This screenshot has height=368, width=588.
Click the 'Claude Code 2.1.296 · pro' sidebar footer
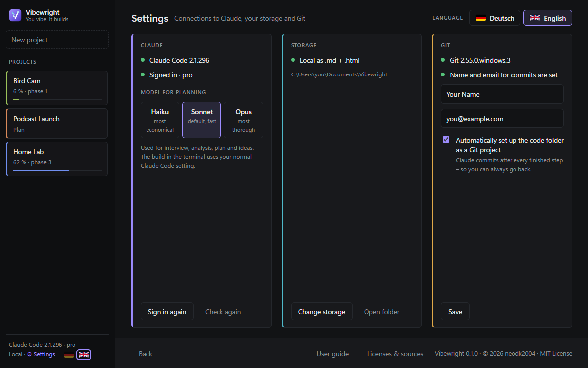click(42, 344)
